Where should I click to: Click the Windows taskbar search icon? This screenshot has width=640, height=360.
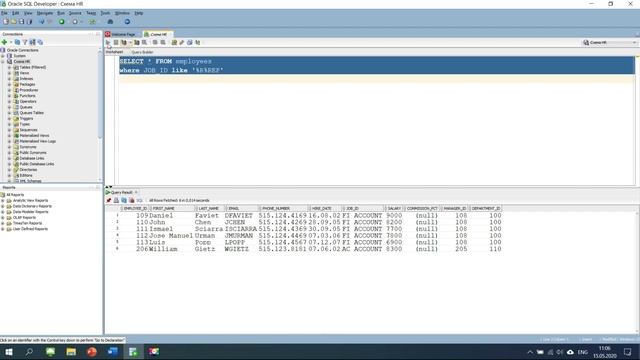point(29,351)
